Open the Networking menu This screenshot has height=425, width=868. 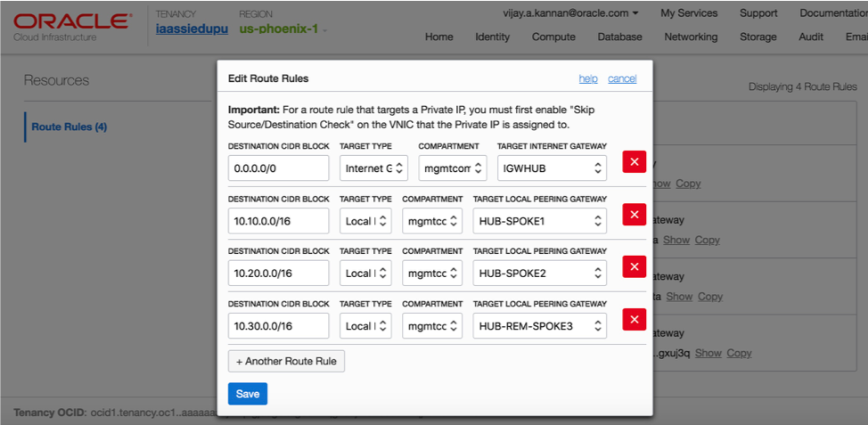point(691,37)
